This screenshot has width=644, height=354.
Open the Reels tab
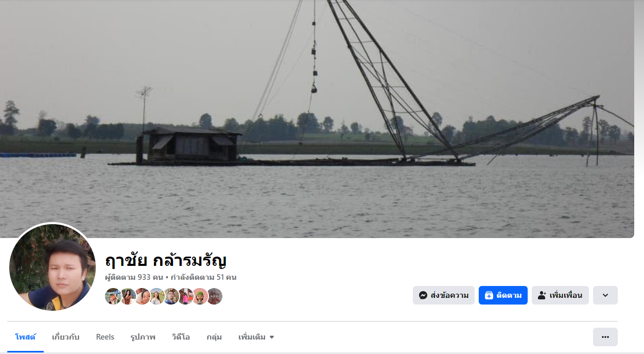point(105,337)
